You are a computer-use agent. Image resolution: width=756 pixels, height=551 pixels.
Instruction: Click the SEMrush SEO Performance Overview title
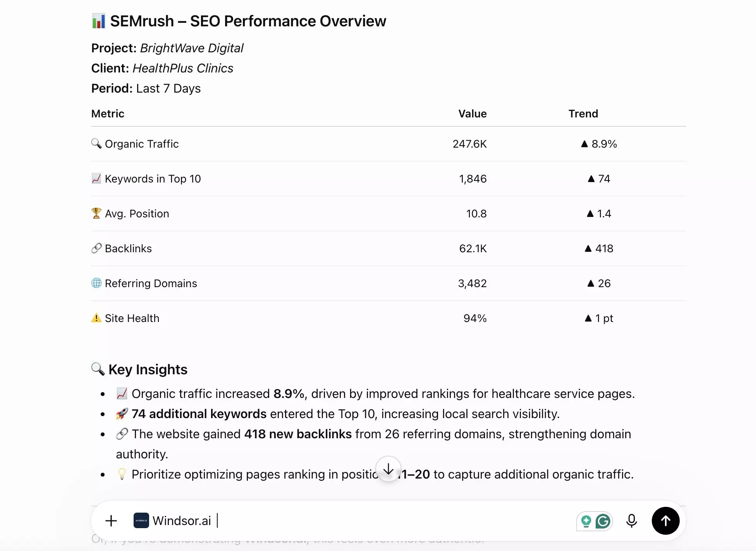248,21
